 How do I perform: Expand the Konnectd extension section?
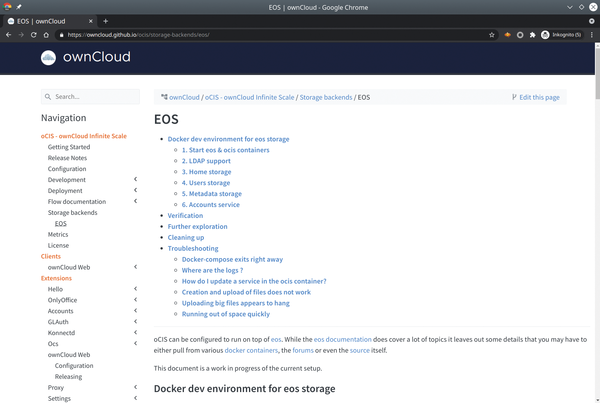click(x=135, y=332)
